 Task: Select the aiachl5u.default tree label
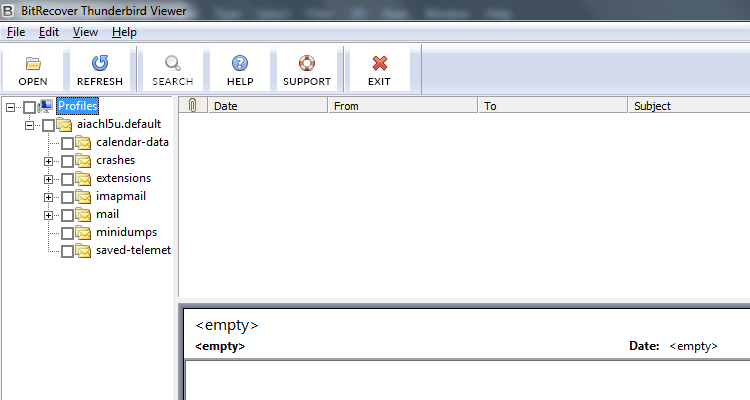[119, 124]
